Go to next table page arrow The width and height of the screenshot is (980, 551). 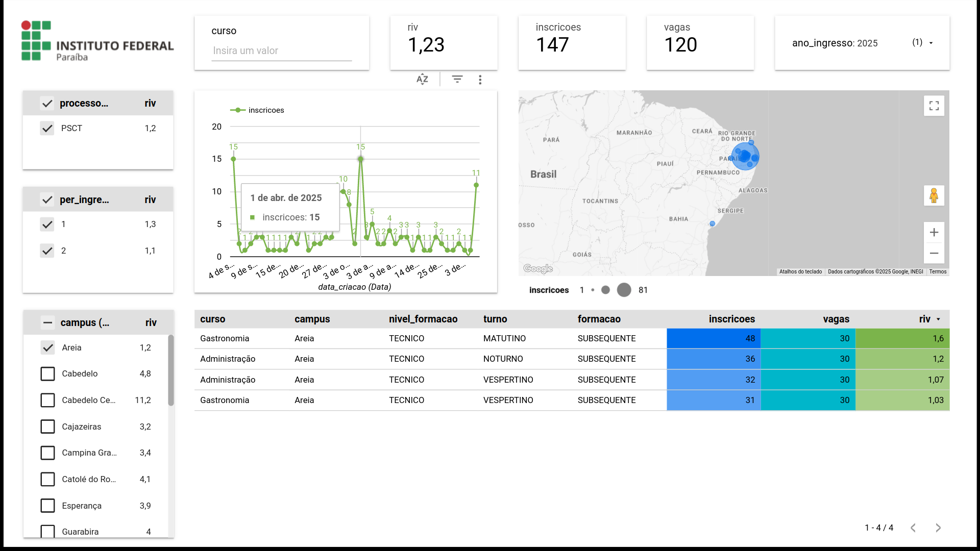938,528
